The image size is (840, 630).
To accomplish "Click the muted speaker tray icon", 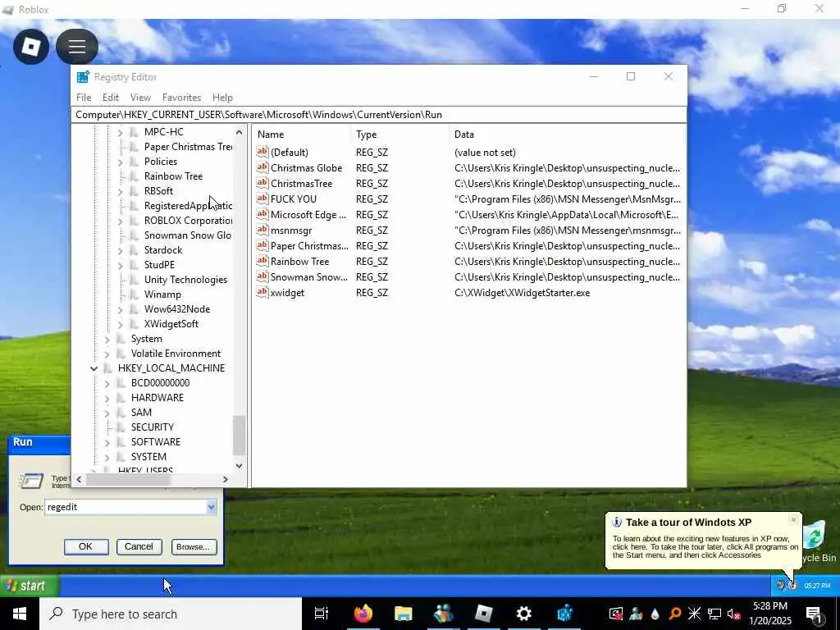I will click(x=733, y=614).
